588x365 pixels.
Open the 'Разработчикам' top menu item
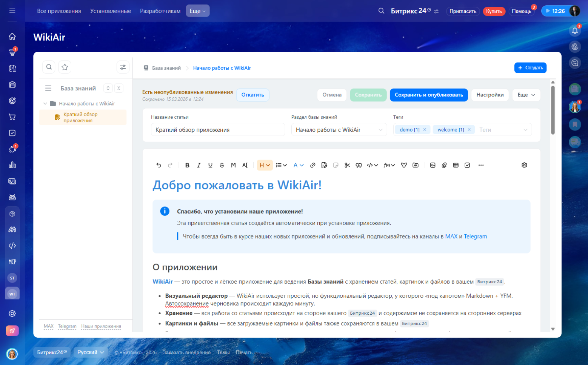tap(160, 11)
